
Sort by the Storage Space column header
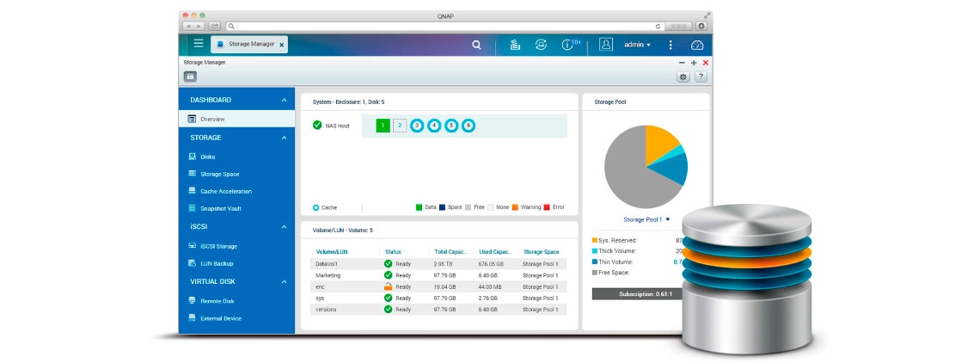[x=542, y=251]
